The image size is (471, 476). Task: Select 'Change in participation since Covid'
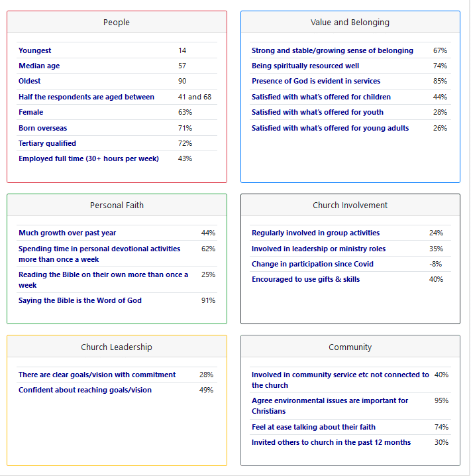pyautogui.click(x=313, y=264)
